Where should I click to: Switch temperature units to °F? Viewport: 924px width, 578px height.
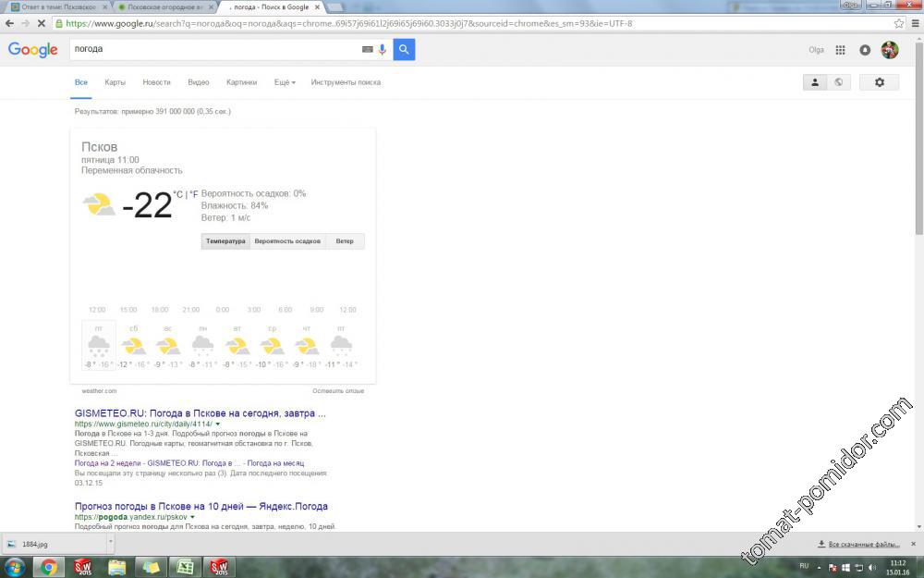click(x=193, y=194)
